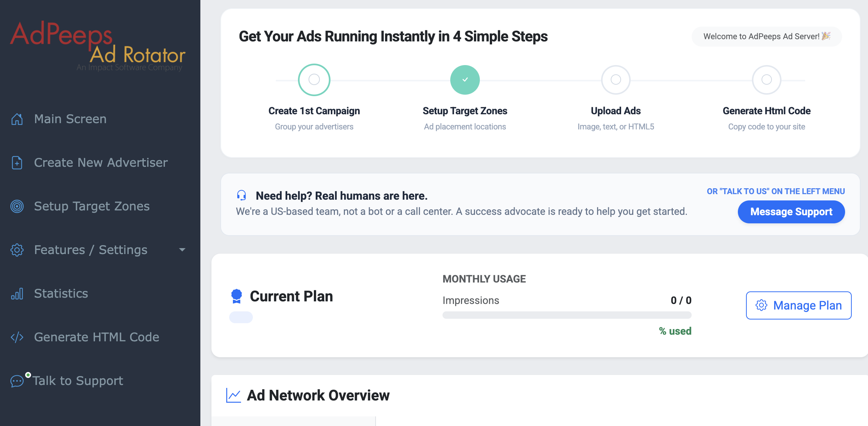This screenshot has width=868, height=426.
Task: Click the Statistics bar chart icon
Action: [x=17, y=294]
